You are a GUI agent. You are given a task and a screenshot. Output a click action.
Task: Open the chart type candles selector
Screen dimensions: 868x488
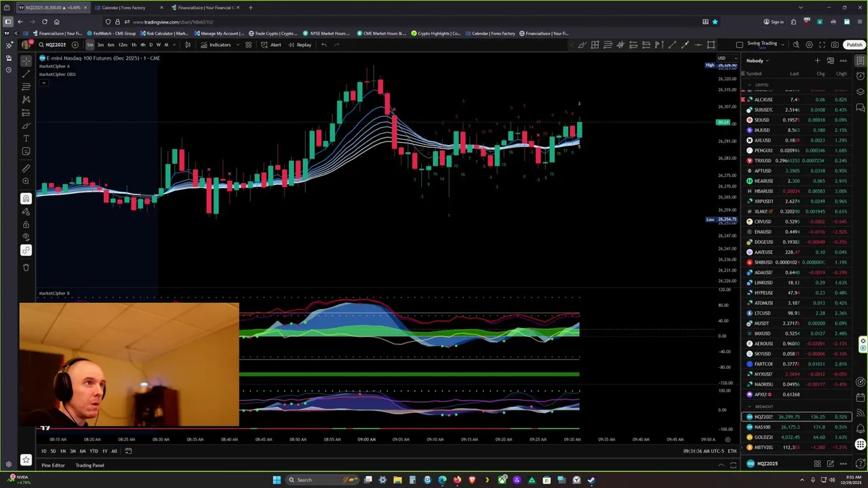[x=188, y=45]
